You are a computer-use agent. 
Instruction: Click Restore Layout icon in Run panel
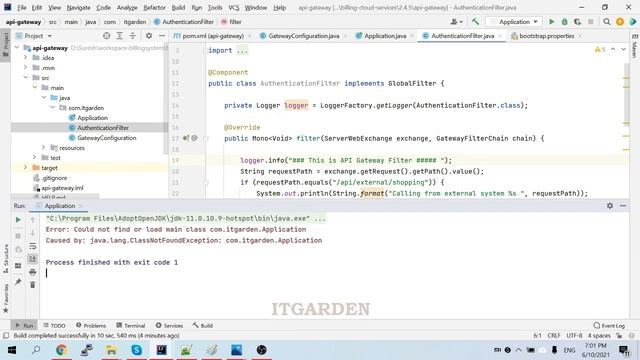click(18, 266)
